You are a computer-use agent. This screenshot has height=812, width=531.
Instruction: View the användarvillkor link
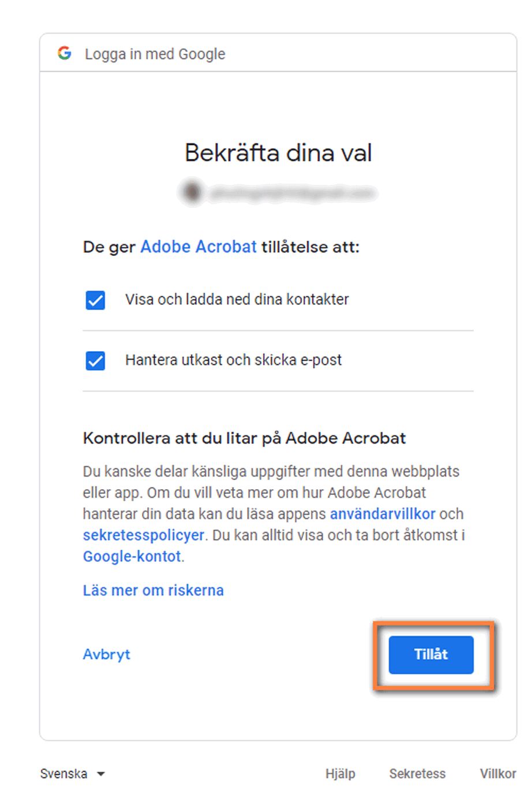[382, 513]
